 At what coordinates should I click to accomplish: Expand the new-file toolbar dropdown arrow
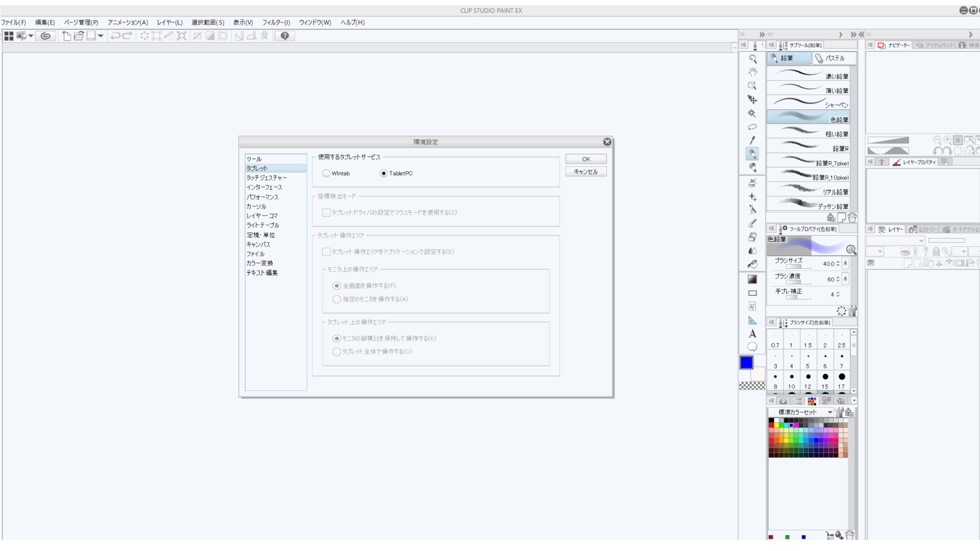pyautogui.click(x=101, y=36)
